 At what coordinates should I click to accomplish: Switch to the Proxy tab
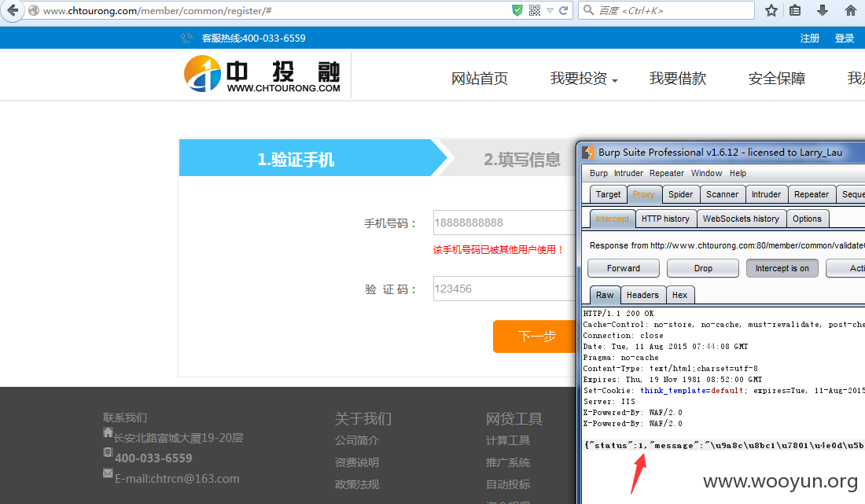click(643, 194)
